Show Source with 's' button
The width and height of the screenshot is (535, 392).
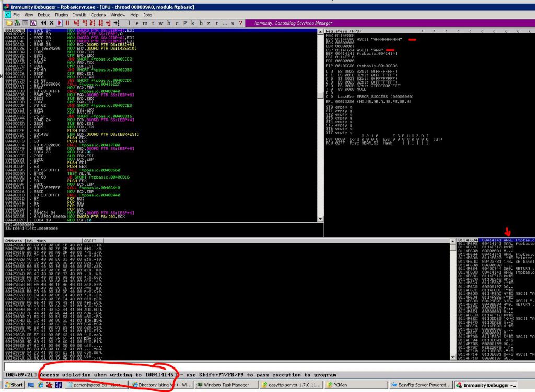232,23
